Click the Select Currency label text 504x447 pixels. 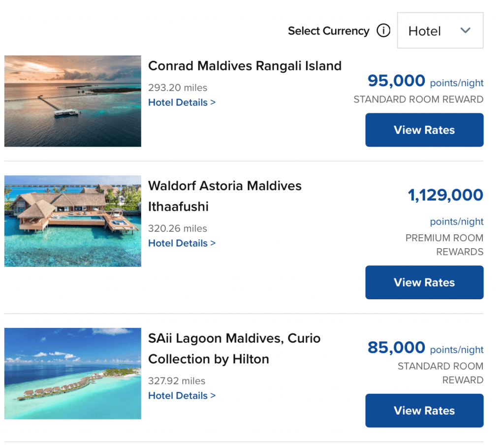[328, 31]
